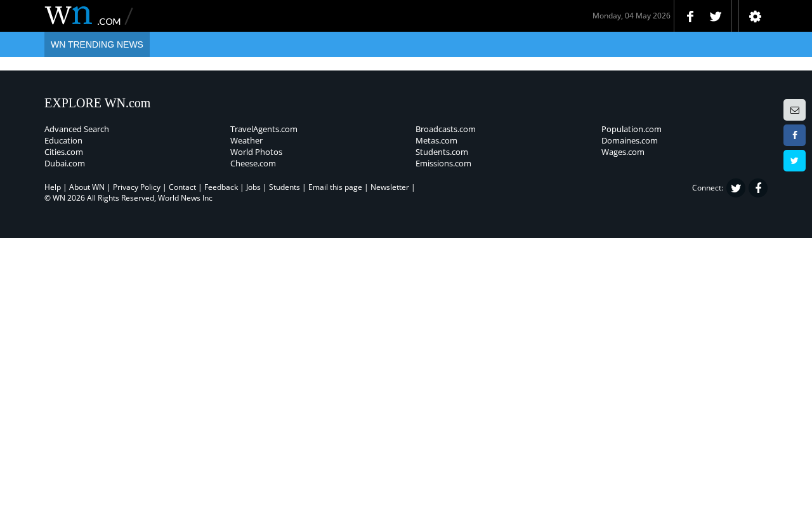
Task: Visit the Population.com link
Action: (631, 129)
